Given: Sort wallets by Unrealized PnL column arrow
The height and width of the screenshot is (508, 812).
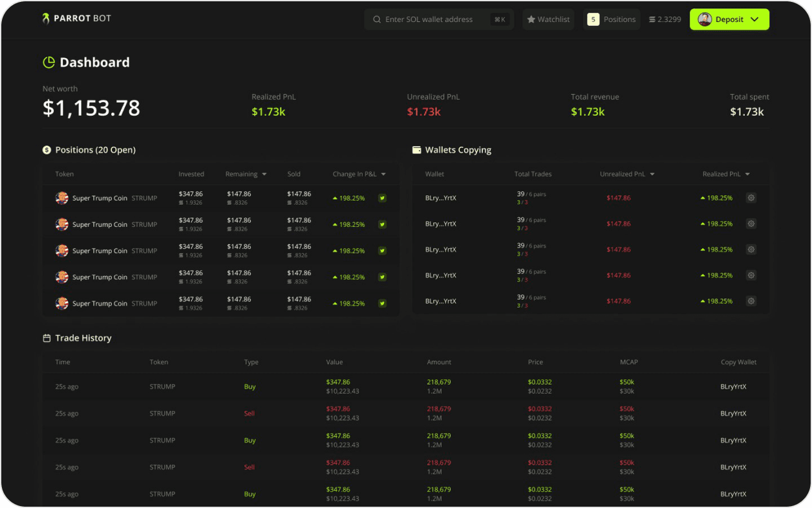Looking at the screenshot, I should pos(652,175).
